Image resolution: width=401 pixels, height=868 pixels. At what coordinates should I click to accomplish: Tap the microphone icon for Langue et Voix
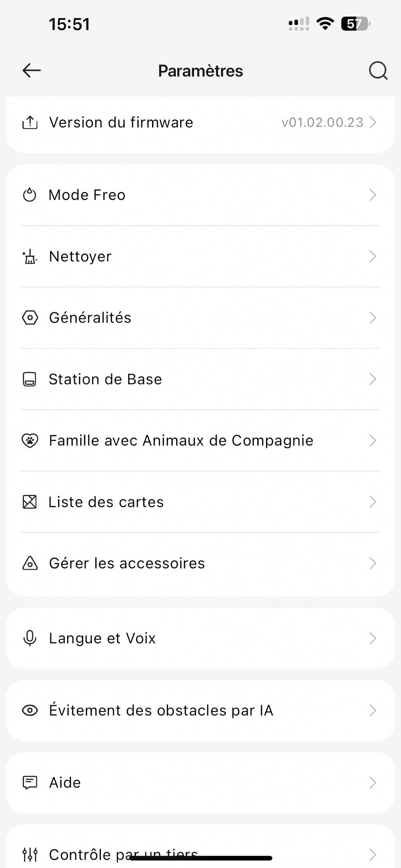(x=30, y=638)
